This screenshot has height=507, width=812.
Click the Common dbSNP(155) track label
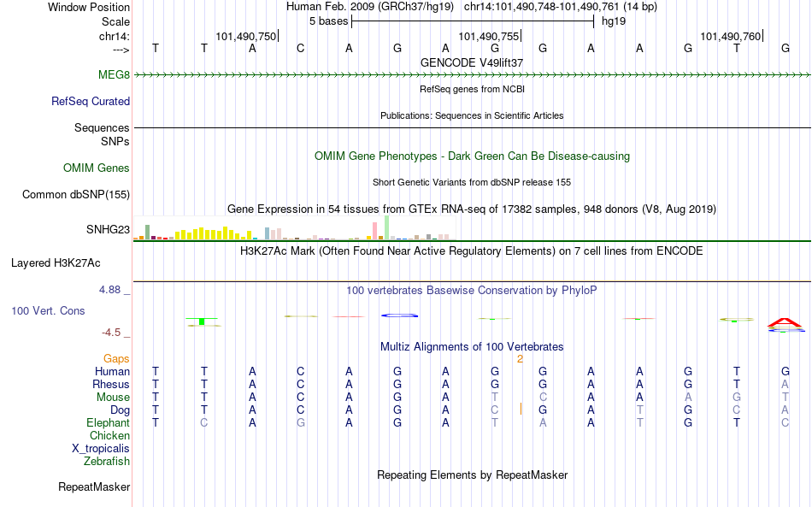pos(76,194)
